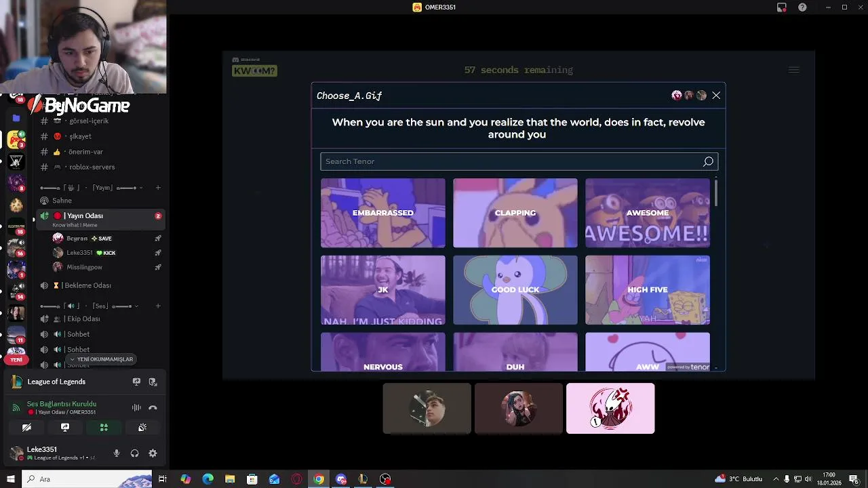Toggle the camera on/off button

point(26,428)
